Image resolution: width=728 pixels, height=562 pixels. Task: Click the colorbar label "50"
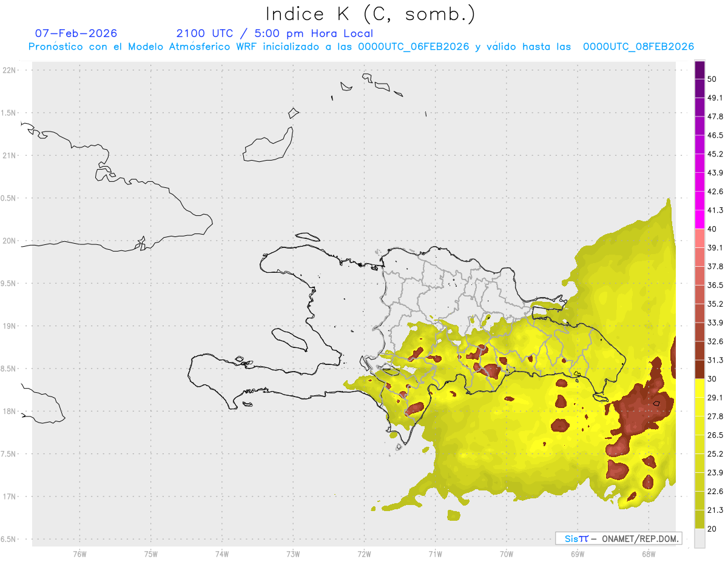tap(712, 79)
